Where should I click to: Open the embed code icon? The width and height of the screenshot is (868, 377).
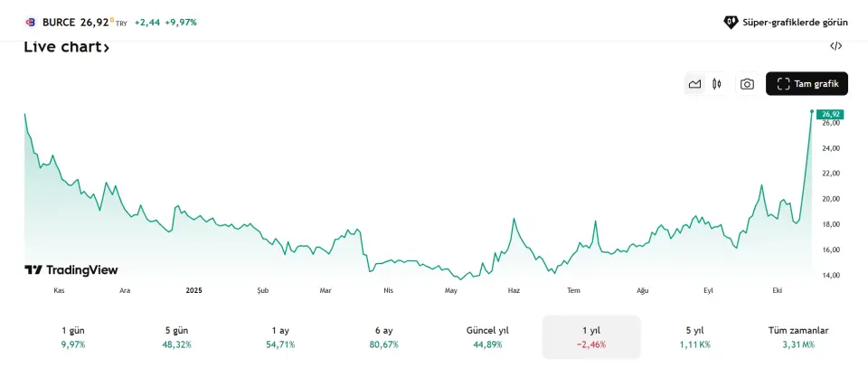[835, 46]
